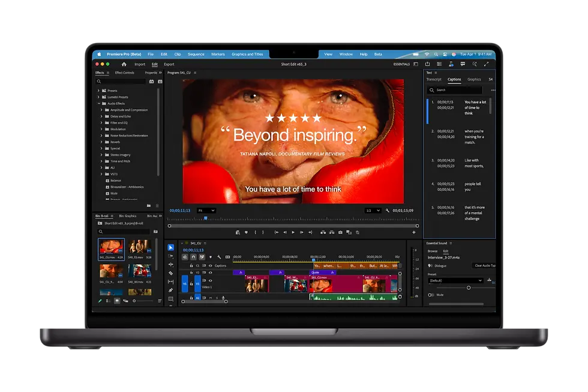Screen dimensions: 588x392
Task: Add a marker in Program Monitor
Action: (x=247, y=232)
